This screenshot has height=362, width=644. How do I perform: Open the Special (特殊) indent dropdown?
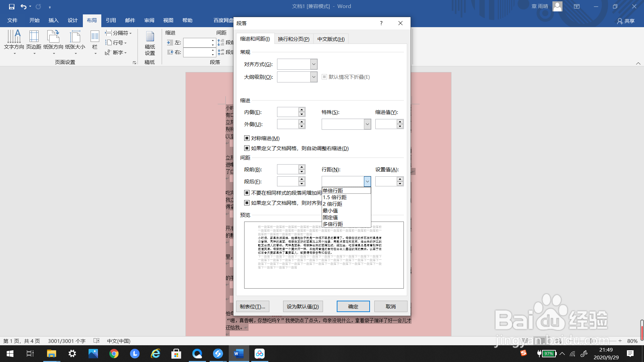click(367, 124)
